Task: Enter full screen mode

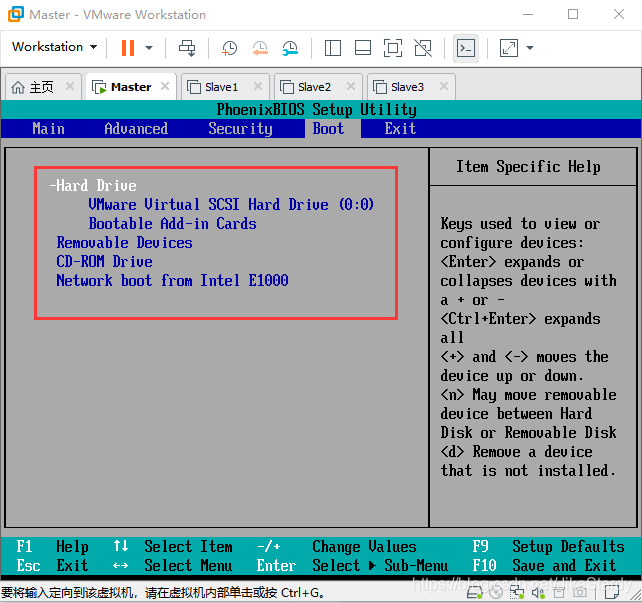Action: 393,48
